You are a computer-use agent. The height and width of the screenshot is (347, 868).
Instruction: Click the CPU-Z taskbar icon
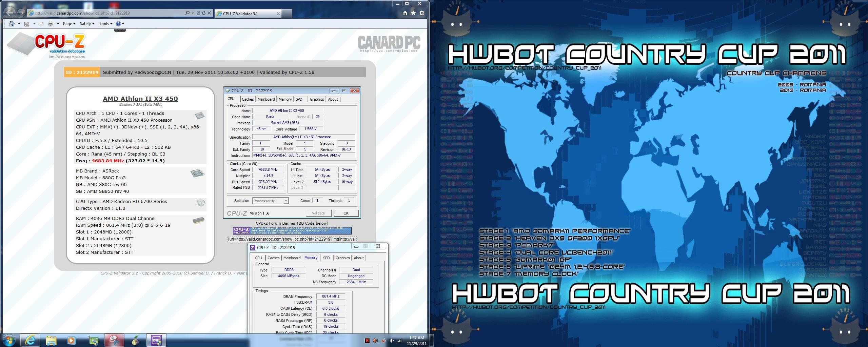(156, 340)
